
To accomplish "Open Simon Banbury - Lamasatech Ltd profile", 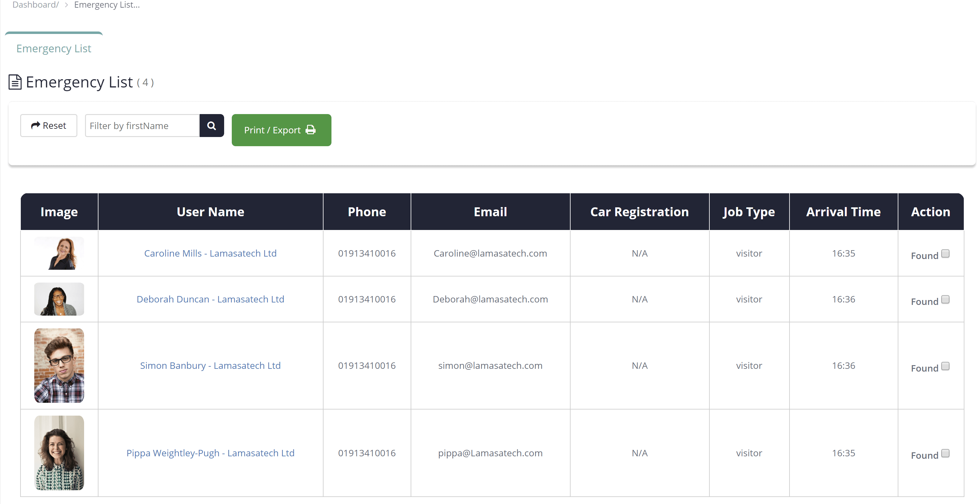I will (x=210, y=365).
